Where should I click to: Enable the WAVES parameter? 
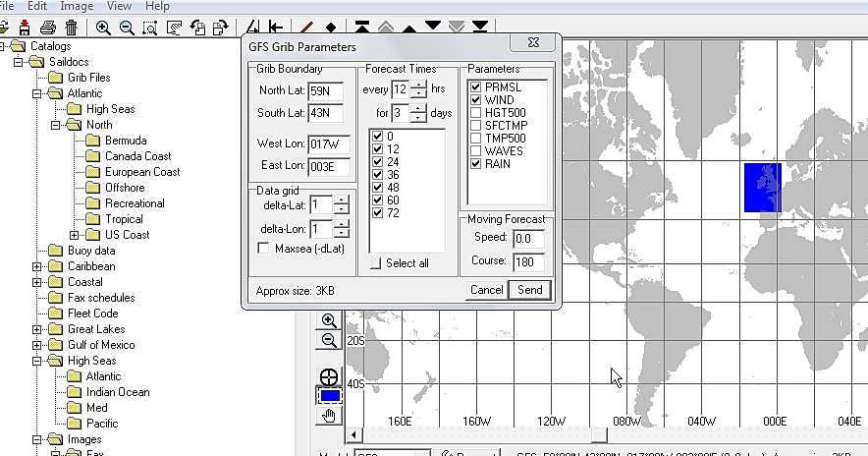tap(475, 150)
